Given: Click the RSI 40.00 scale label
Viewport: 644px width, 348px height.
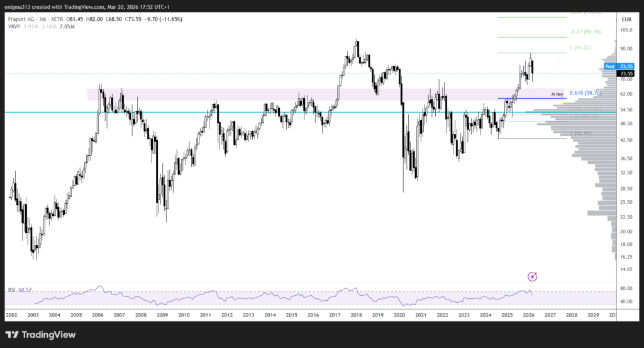Looking at the screenshot, I should (x=626, y=301).
